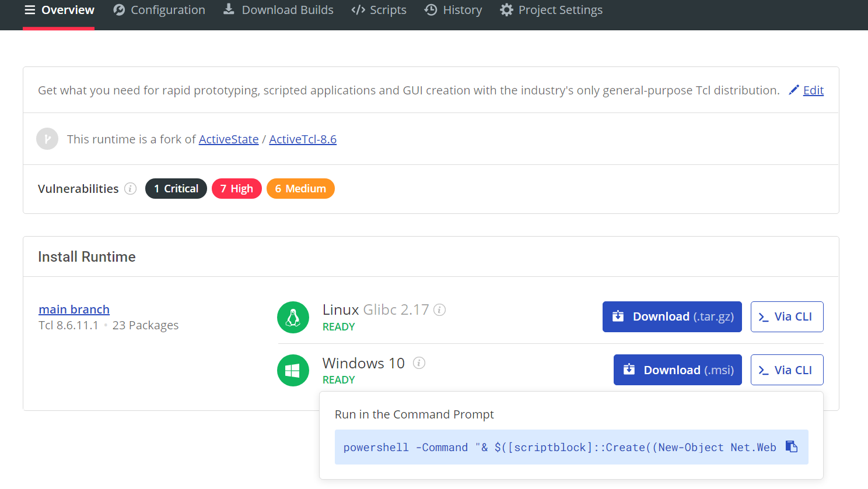Click the powershell command text field
This screenshot has width=868, height=489.
[572, 447]
